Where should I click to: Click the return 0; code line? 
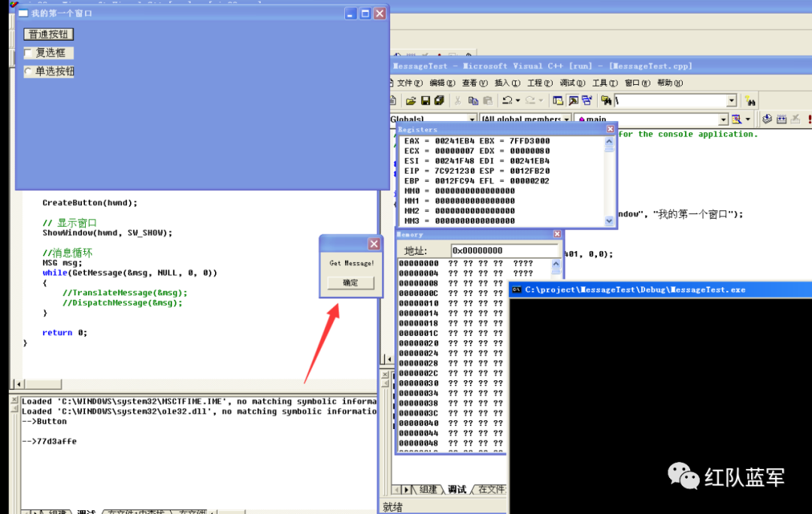coord(65,333)
